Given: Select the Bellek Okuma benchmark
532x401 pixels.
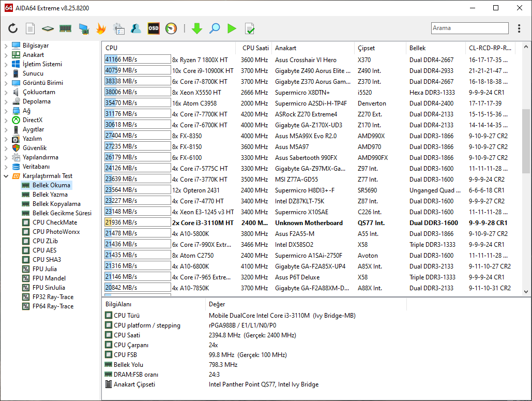Looking at the screenshot, I should pos(51,185).
